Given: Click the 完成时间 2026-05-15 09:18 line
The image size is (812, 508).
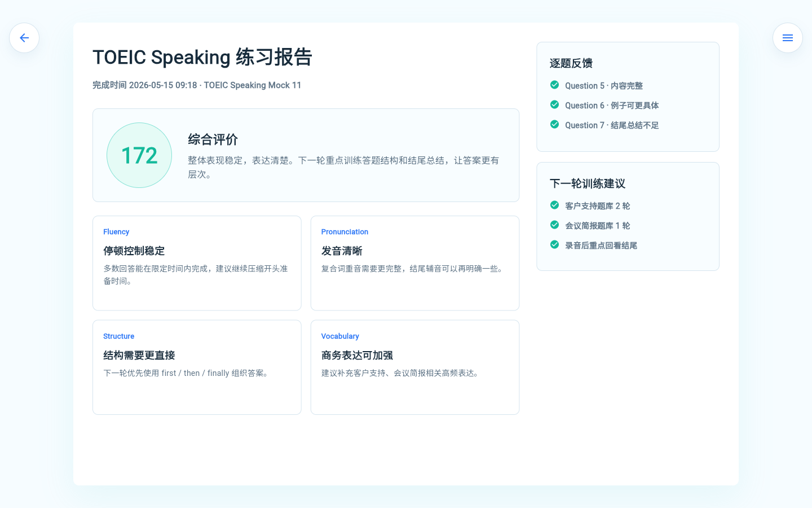Looking at the screenshot, I should pyautogui.click(x=197, y=85).
